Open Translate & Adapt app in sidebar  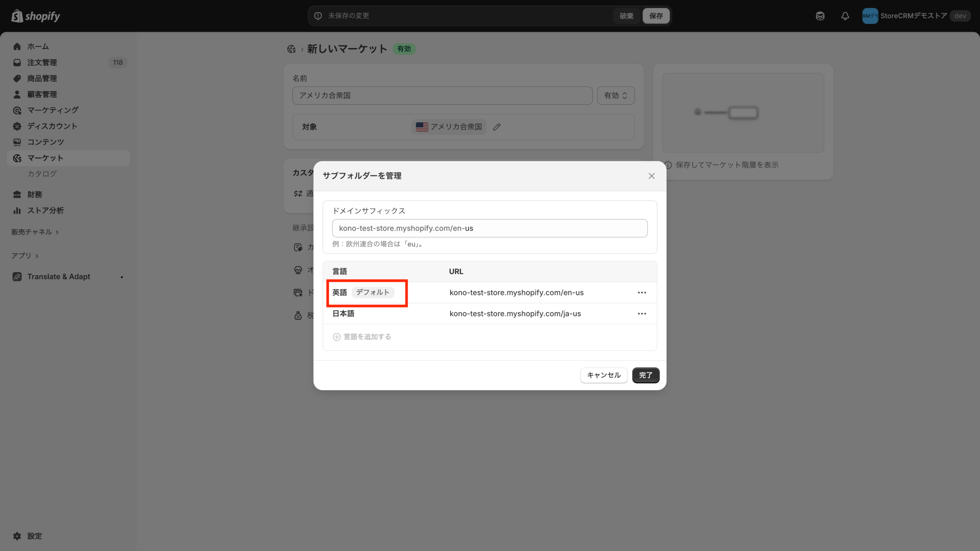tap(59, 277)
